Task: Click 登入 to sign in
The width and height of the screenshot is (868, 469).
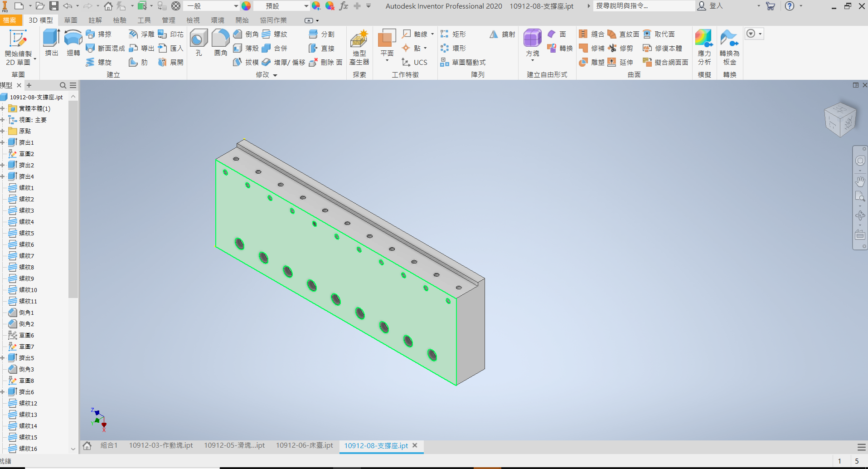Action: pos(715,6)
